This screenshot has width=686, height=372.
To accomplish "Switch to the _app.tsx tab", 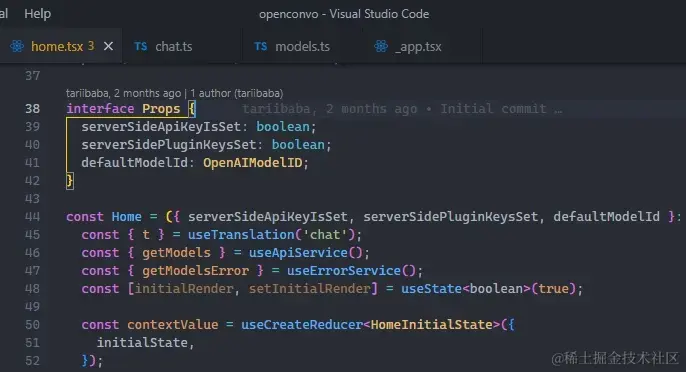I will pos(419,46).
